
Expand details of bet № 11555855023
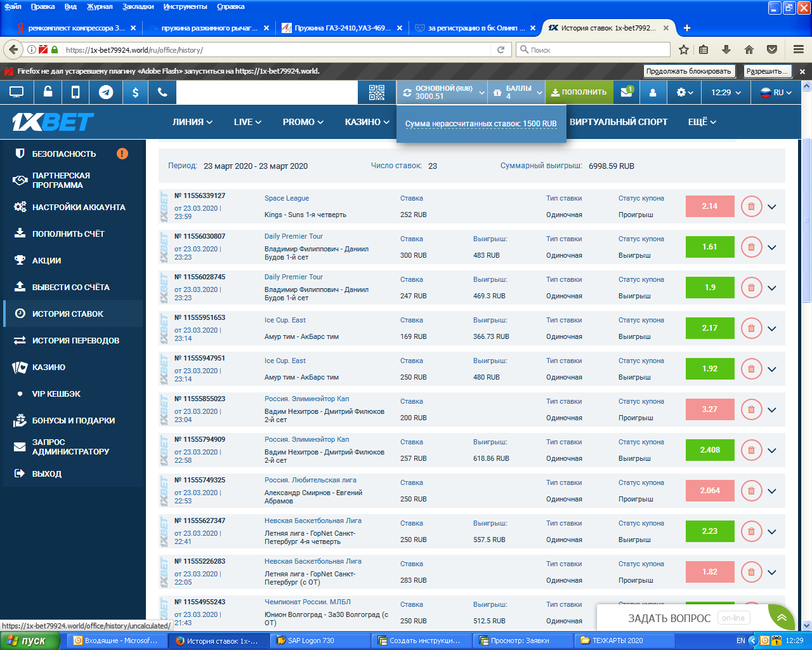click(x=772, y=410)
